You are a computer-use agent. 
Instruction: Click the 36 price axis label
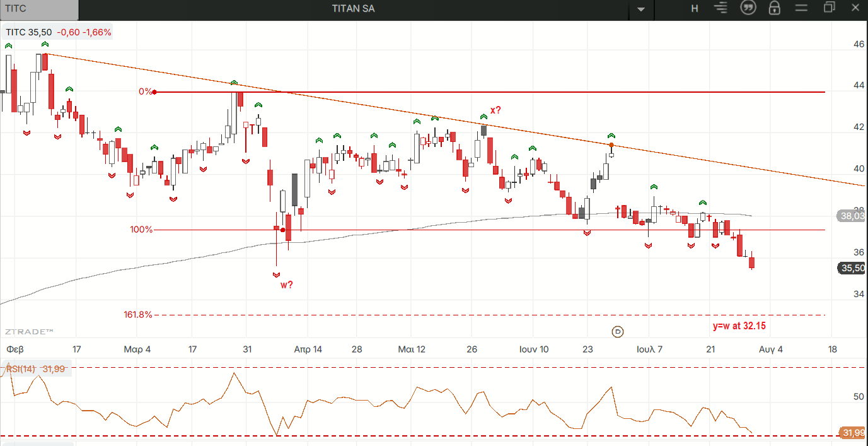(859, 252)
